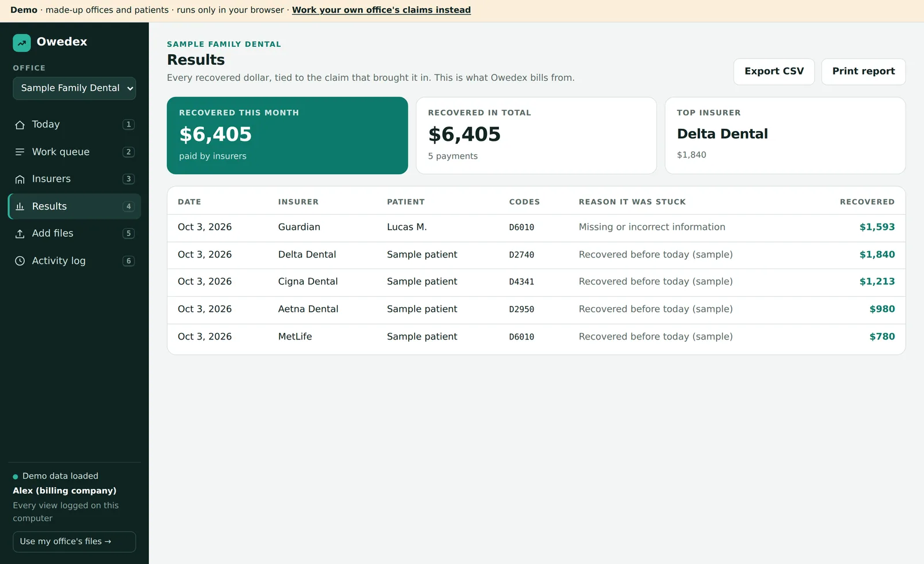The image size is (924, 564).
Task: Click the $1,213 recovered amount
Action: coord(877,282)
